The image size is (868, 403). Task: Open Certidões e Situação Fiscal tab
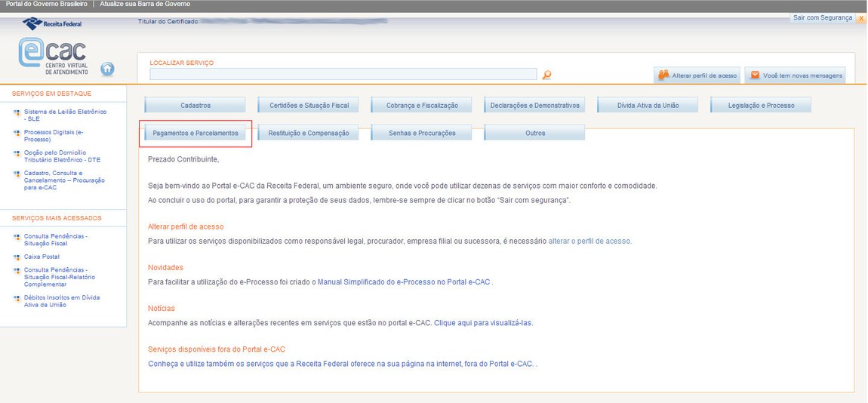(x=309, y=105)
